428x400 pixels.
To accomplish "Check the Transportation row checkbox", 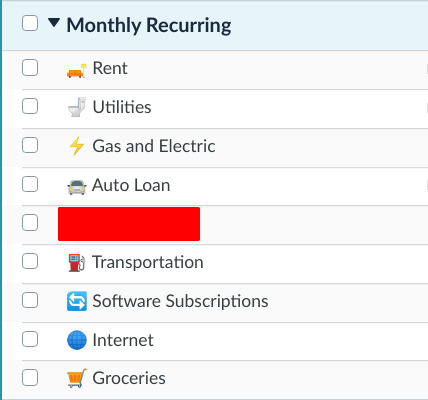I will coord(30,261).
